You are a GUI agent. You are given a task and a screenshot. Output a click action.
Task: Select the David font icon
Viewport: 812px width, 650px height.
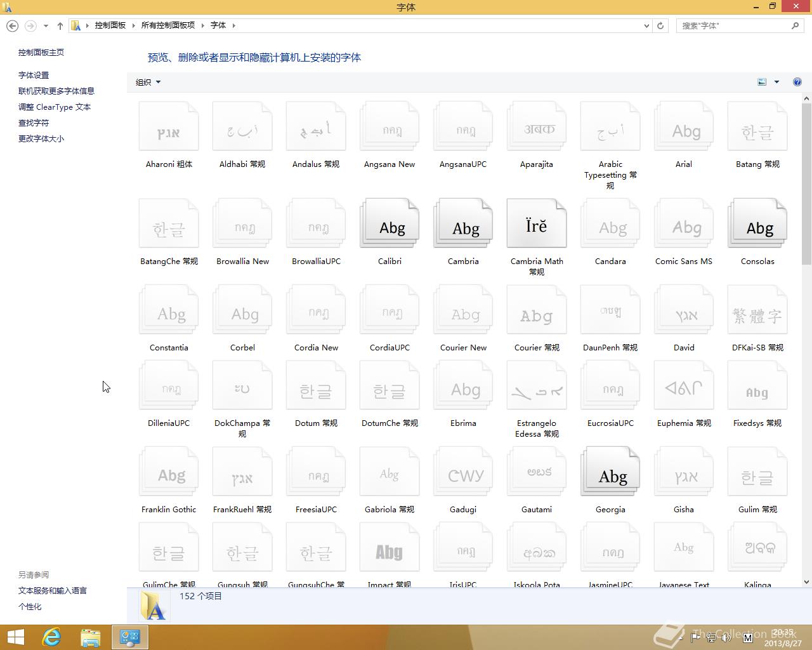point(684,310)
